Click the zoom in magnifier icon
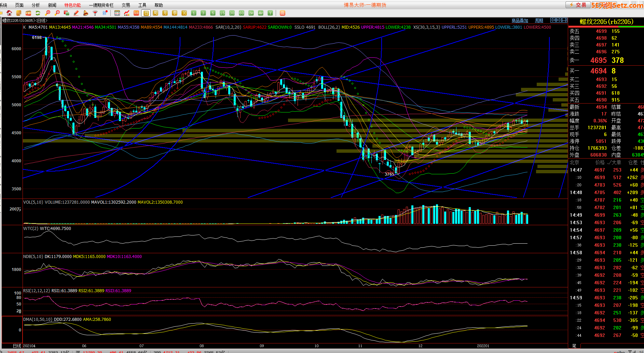Viewport: 644px width, 353px height. (x=47, y=13)
